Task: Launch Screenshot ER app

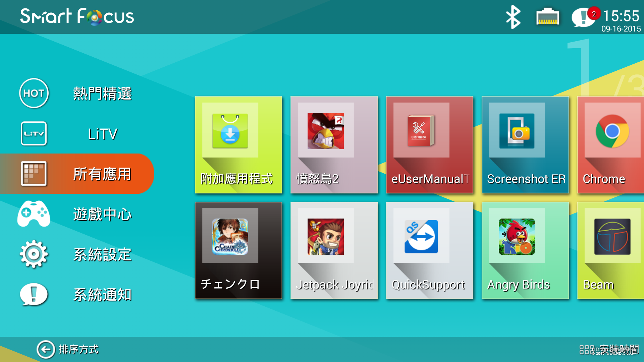Action: click(525, 145)
